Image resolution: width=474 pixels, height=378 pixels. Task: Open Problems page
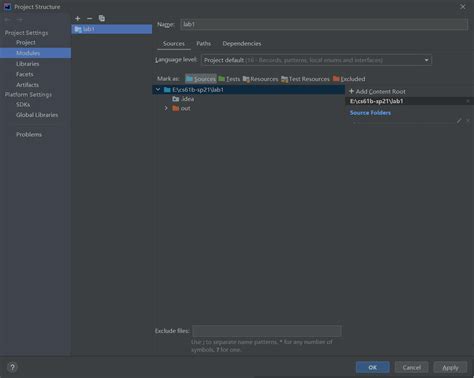(29, 135)
